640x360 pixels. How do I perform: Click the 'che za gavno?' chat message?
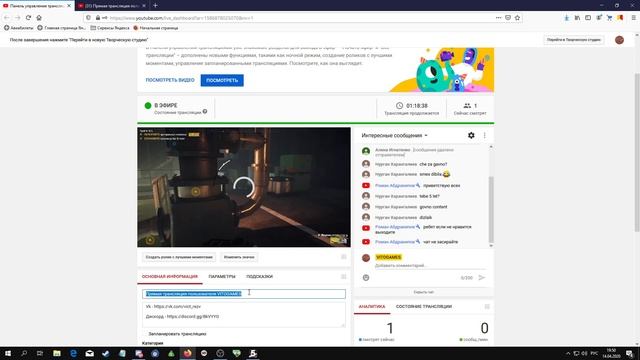coord(433,164)
